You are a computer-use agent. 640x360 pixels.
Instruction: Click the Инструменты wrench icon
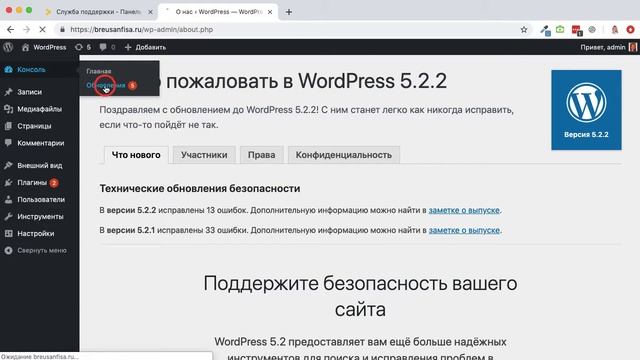pyautogui.click(x=9, y=216)
